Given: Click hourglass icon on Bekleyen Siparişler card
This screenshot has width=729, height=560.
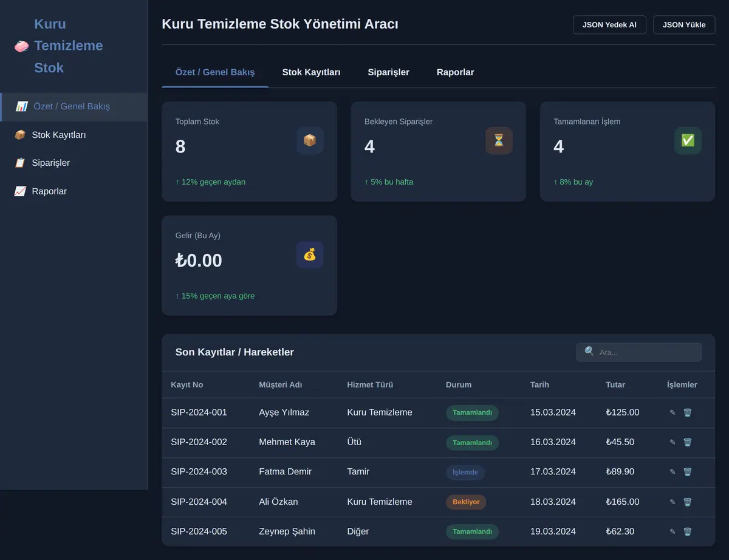Looking at the screenshot, I should click(x=499, y=140).
